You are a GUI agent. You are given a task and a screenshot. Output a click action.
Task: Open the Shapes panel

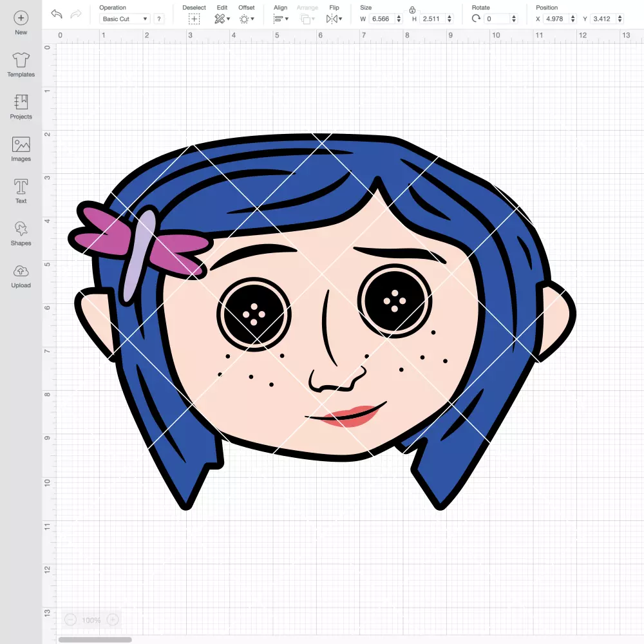click(21, 234)
